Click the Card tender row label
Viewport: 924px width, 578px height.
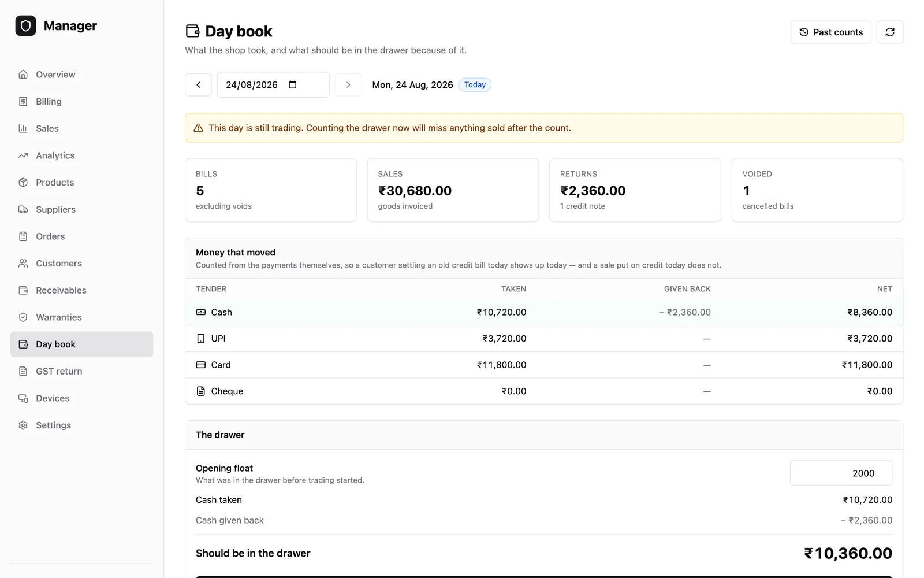(221, 365)
